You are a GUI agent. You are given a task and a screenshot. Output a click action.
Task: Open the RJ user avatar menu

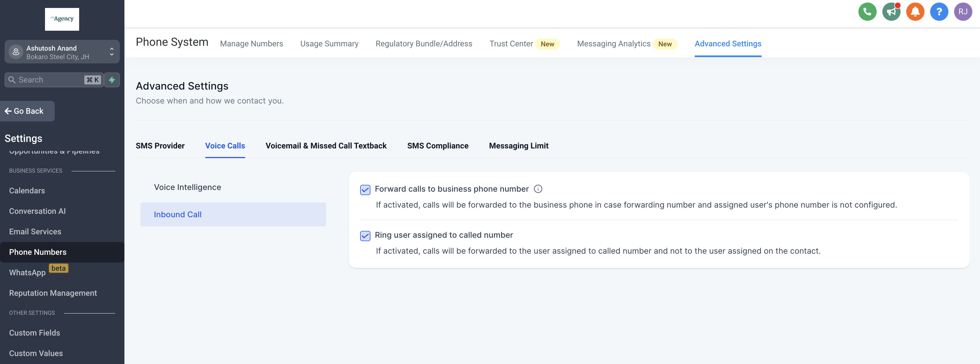point(963,12)
